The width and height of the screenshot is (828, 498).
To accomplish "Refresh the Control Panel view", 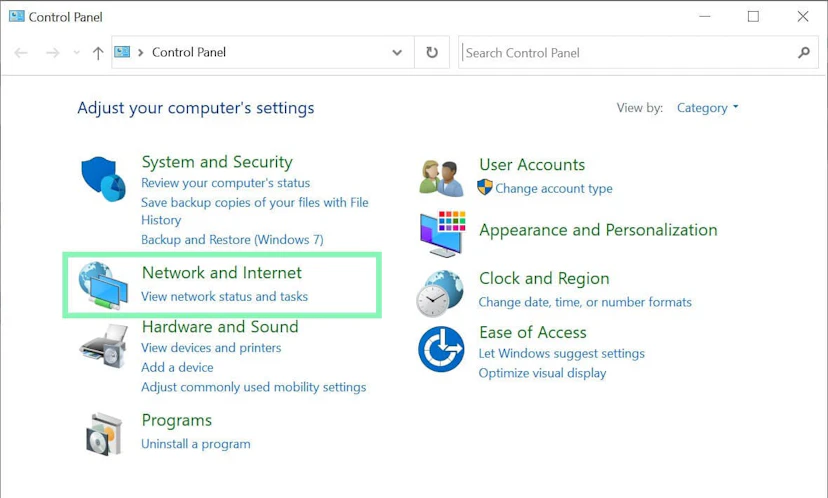I will pos(432,52).
